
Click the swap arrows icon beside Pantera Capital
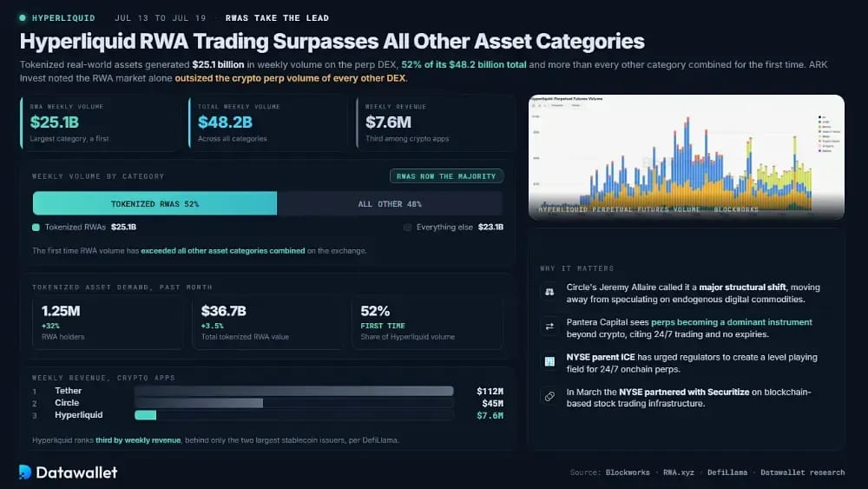tap(549, 327)
